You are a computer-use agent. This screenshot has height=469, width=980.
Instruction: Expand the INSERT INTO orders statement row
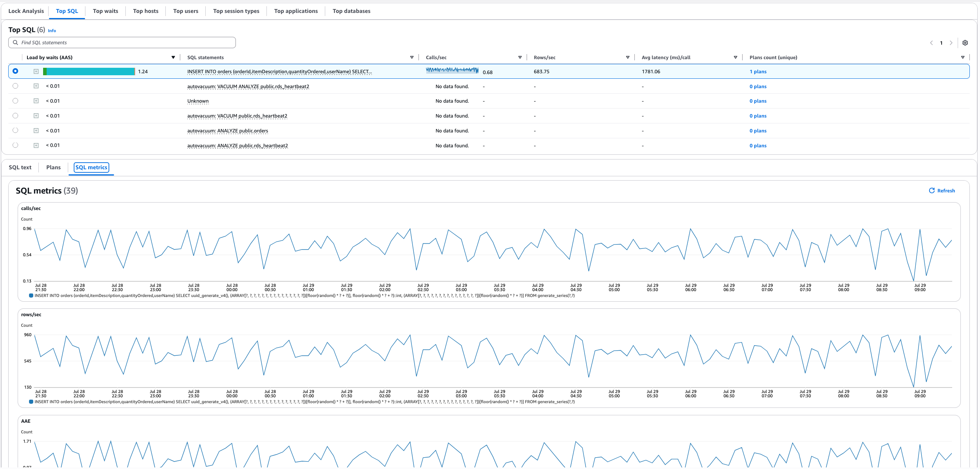point(36,71)
